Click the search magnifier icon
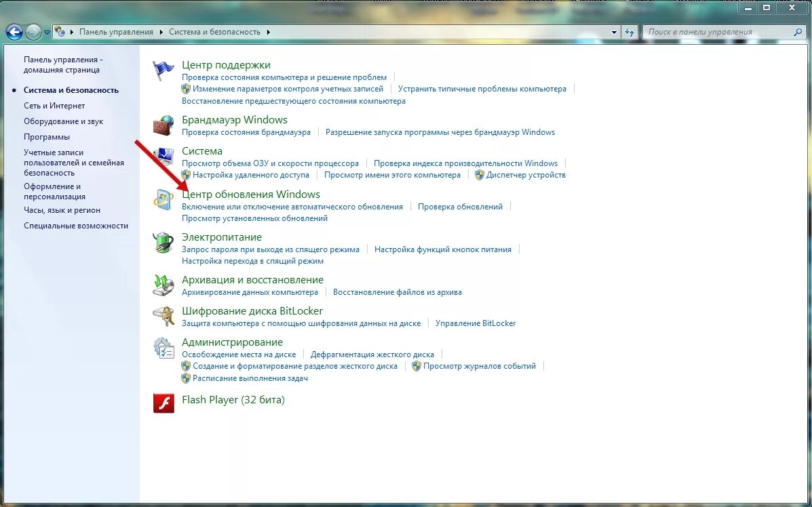Screen dimensions: 812x507 point(798,32)
